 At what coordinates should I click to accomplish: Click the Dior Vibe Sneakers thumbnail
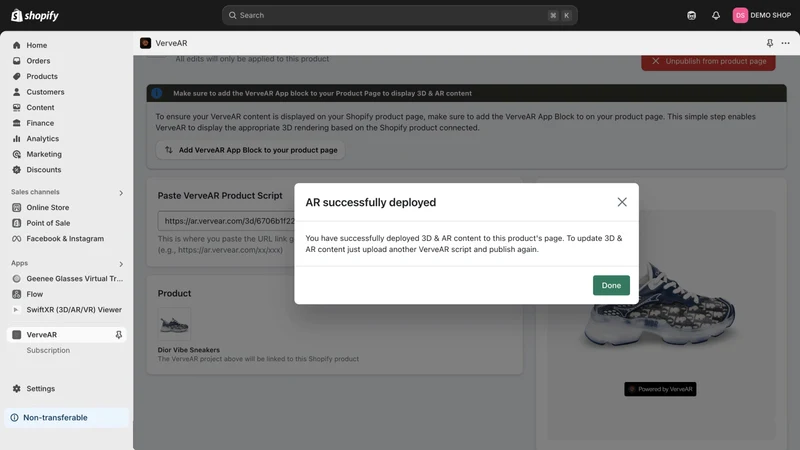[x=174, y=324]
